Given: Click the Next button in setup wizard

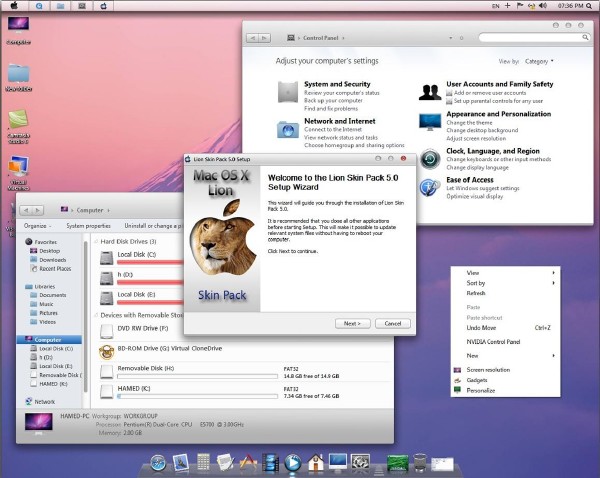Looking at the screenshot, I should point(352,323).
